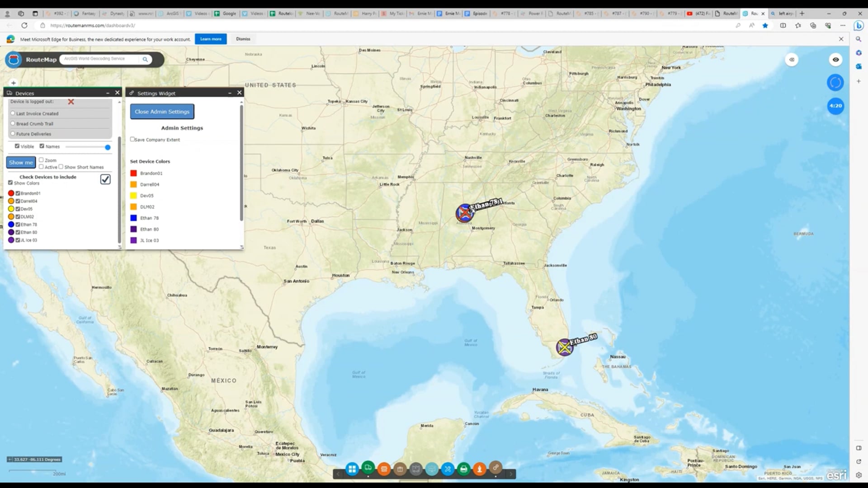Select the Bread Crumb Trail radio option
This screenshot has width=868, height=488.
[13, 123]
